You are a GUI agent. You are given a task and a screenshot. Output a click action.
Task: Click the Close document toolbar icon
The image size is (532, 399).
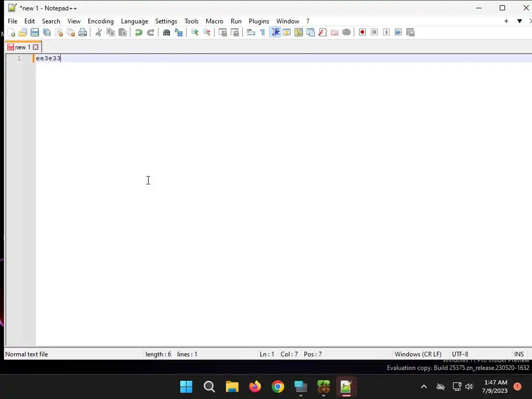59,32
